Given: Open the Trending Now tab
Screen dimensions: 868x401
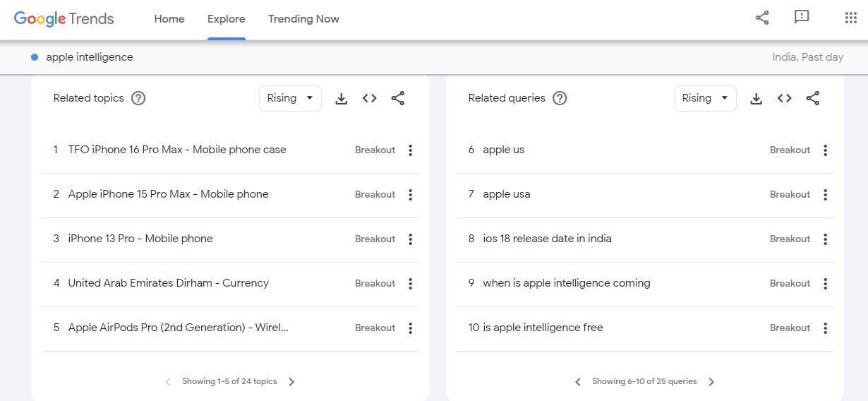Looking at the screenshot, I should pos(303,19).
